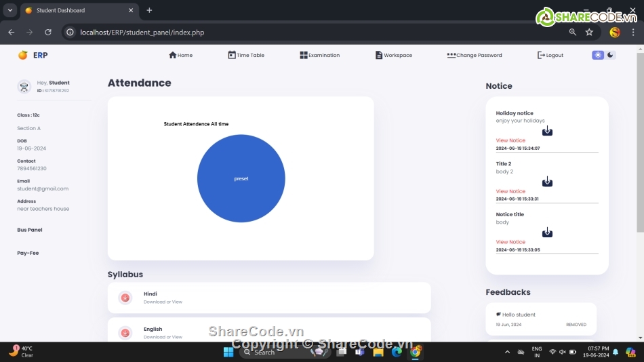
Task: Download the Hindi syllabus file icon
Action: [125, 298]
